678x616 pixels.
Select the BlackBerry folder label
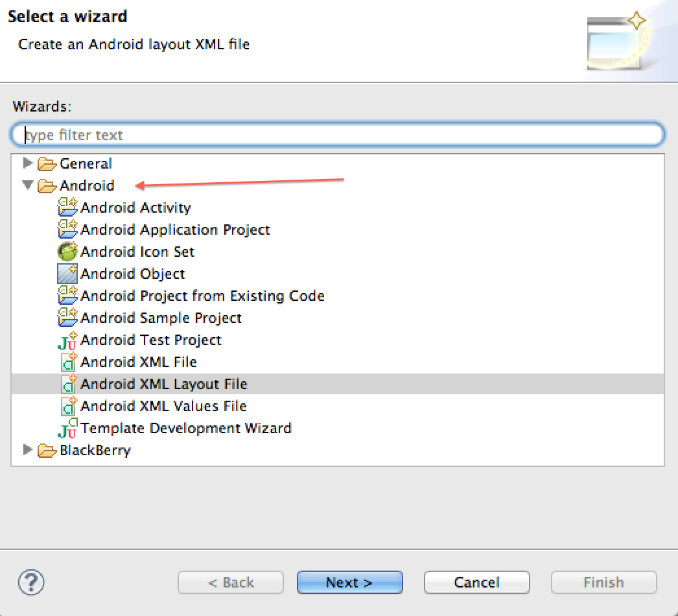point(95,450)
